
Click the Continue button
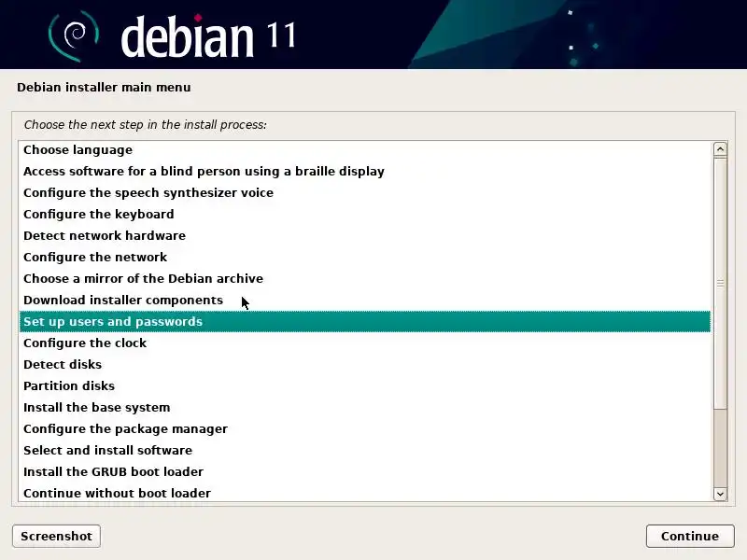tap(690, 536)
